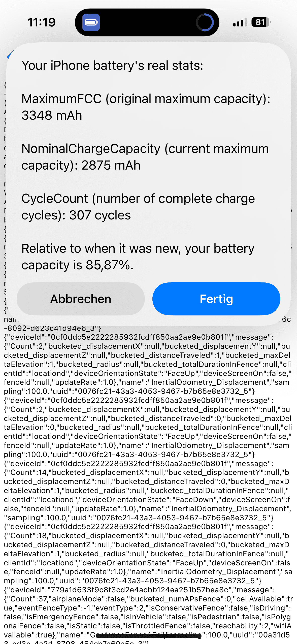Tap the battery capacity 85,87% sentence
The image size is (297, 644).
138,256
